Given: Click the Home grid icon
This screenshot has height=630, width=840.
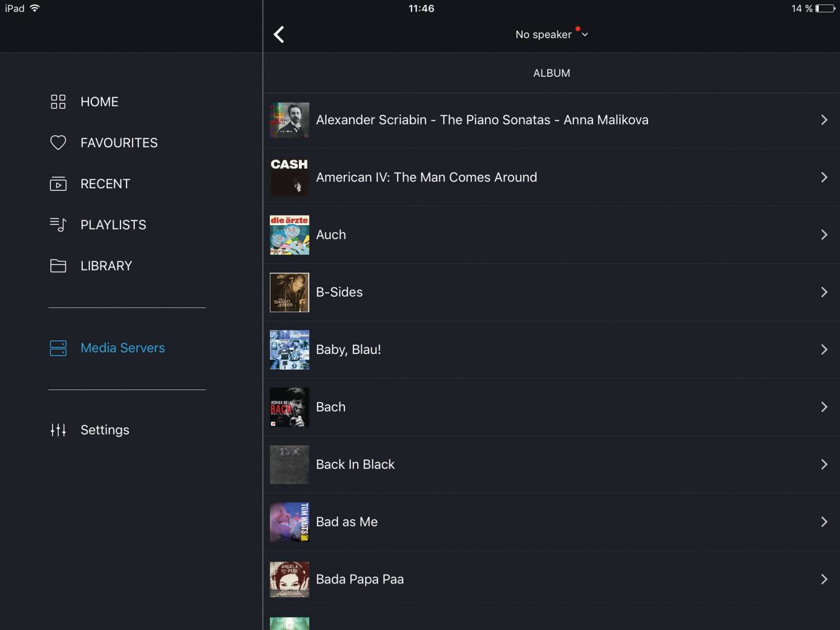Looking at the screenshot, I should 58,102.
